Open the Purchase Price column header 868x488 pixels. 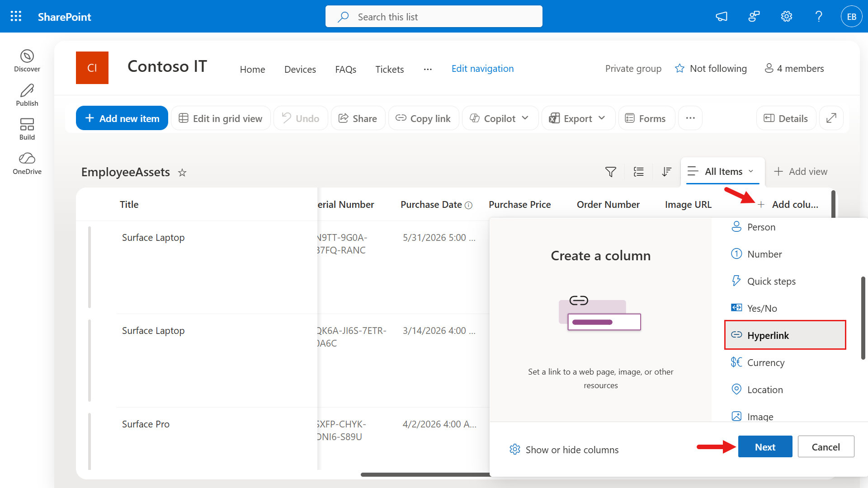pyautogui.click(x=519, y=205)
